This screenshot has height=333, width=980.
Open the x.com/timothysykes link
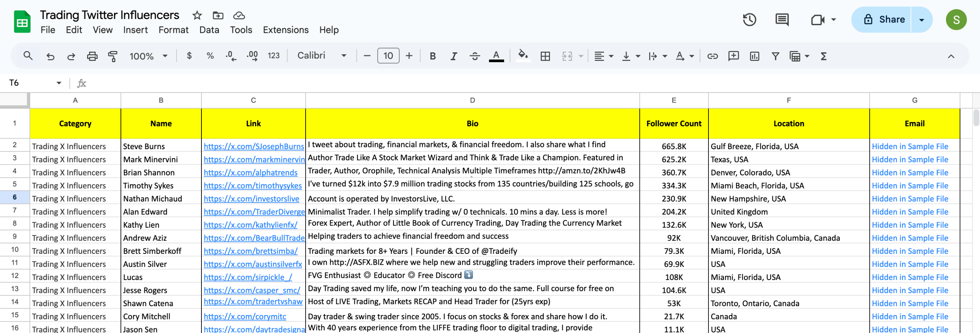[x=252, y=186]
